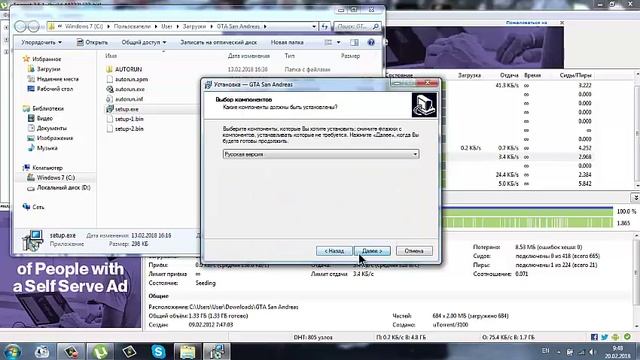
Task: Sort files by Дата изменения column
Action: (249, 56)
